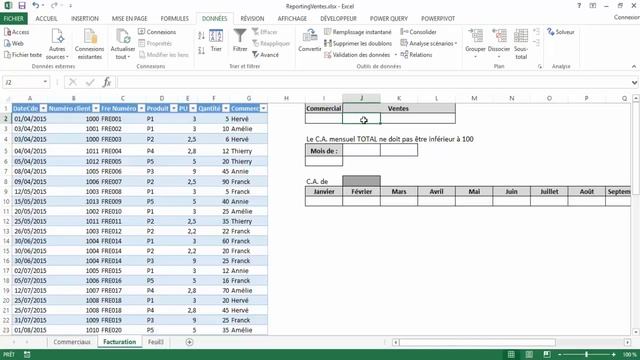The height and width of the screenshot is (360, 640).
Task: Click Relations tool
Action: click(416, 55)
